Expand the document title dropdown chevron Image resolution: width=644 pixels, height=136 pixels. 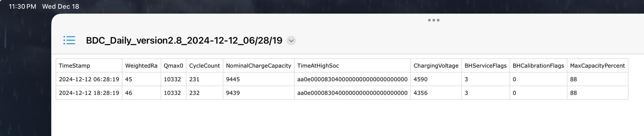(291, 41)
